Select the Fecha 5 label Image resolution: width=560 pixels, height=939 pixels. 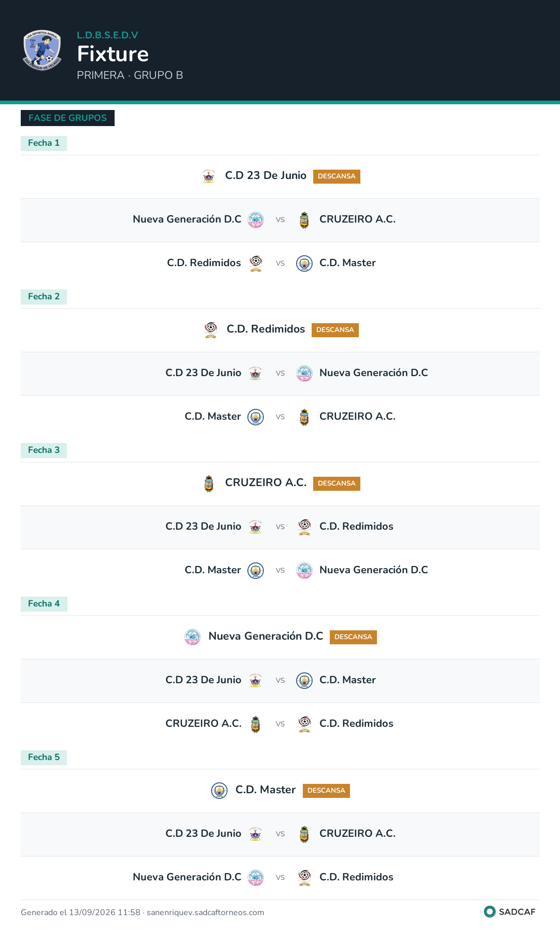[x=44, y=757]
